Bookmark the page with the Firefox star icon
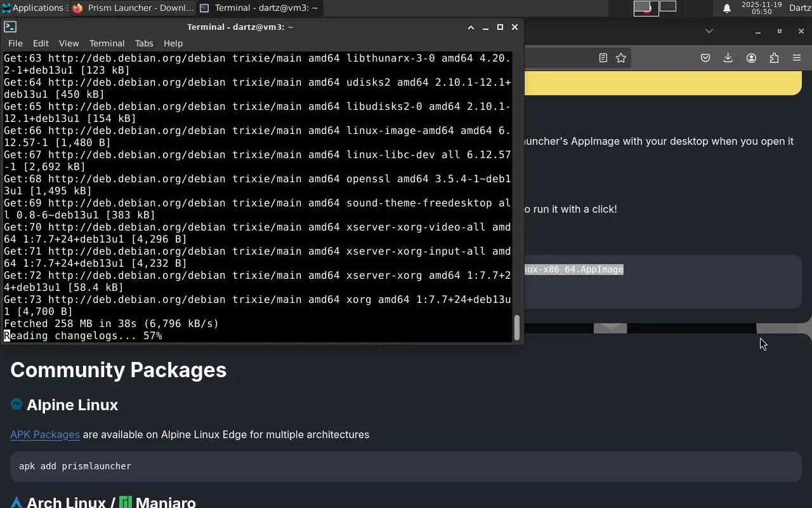The width and height of the screenshot is (812, 508). [x=621, y=58]
